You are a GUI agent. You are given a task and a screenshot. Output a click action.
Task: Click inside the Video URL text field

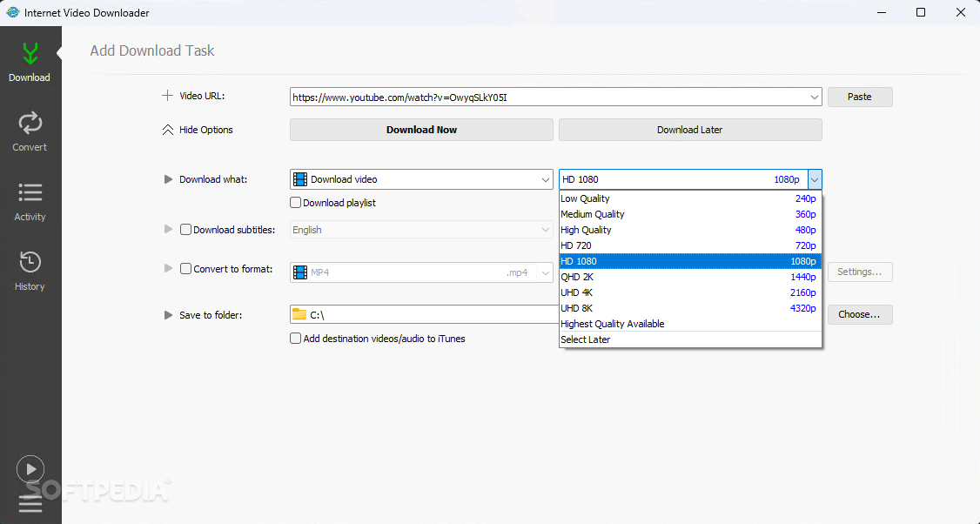click(548, 97)
